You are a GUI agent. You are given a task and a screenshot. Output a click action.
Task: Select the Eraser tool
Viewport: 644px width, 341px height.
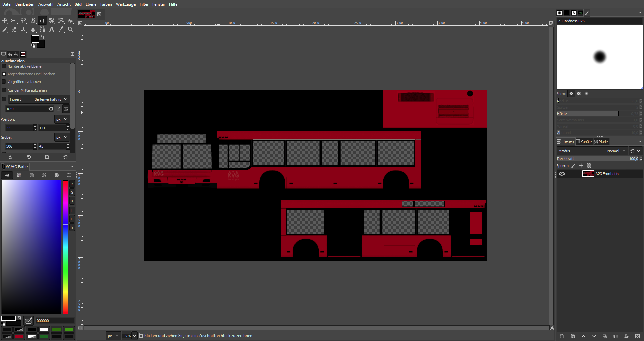pos(14,30)
